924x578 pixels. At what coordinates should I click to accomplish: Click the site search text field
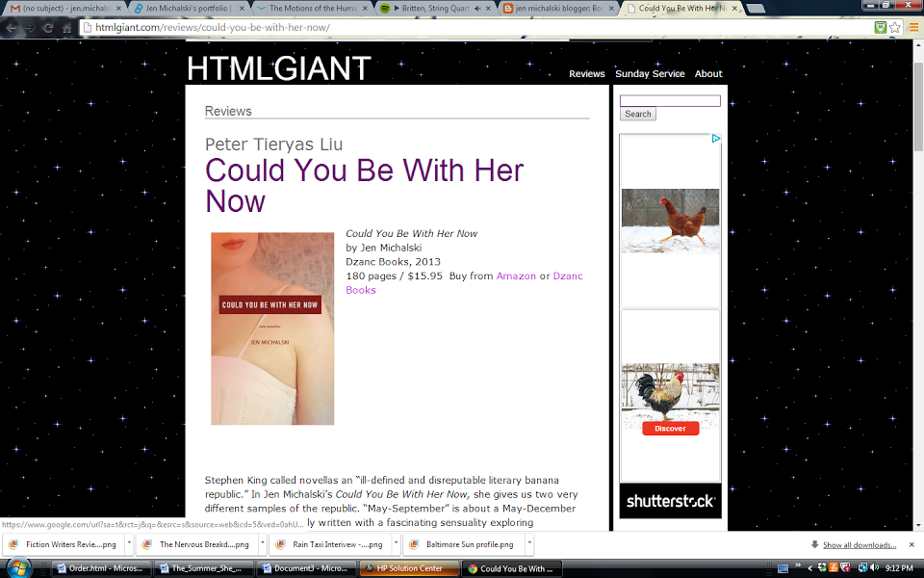[x=670, y=101]
